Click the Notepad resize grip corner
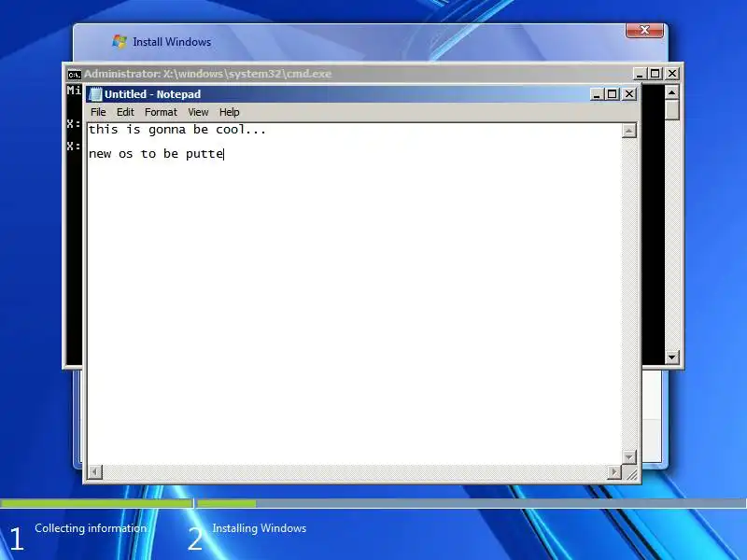This screenshot has height=560, width=747. coord(631,473)
